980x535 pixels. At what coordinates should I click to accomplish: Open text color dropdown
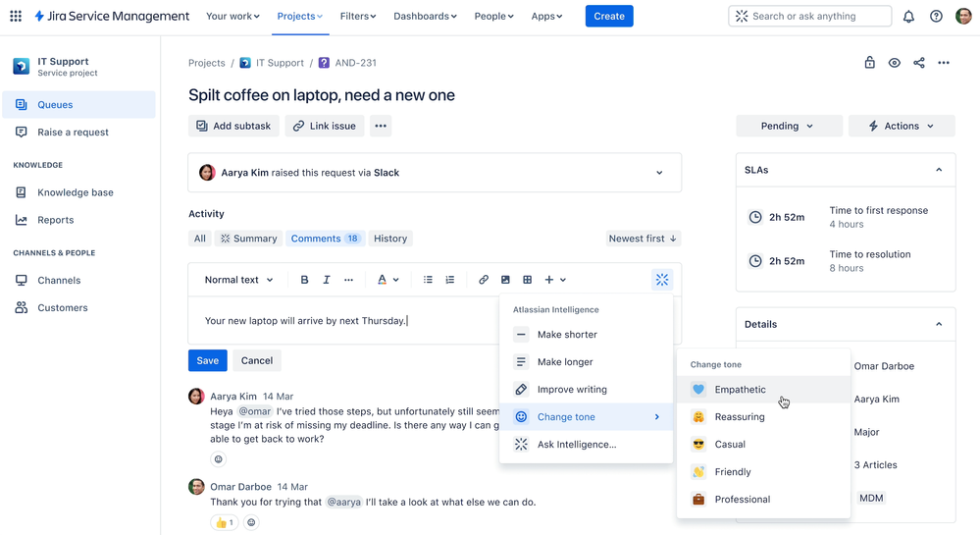coord(387,280)
